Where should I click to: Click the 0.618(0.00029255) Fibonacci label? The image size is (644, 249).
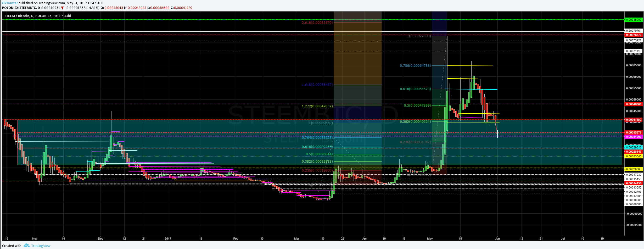pos(317,147)
